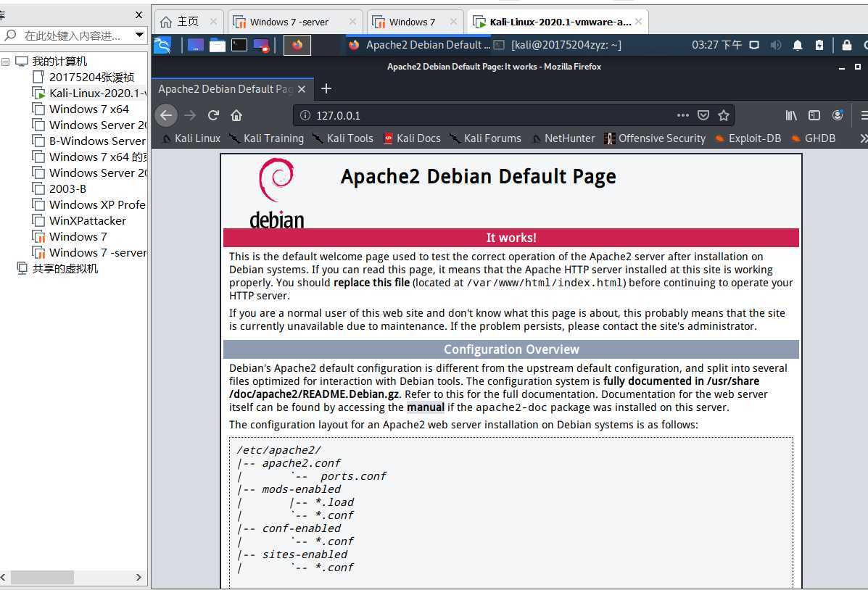Switch to 主页 home tab
This screenshot has height=590, width=868.
pyautogui.click(x=189, y=22)
